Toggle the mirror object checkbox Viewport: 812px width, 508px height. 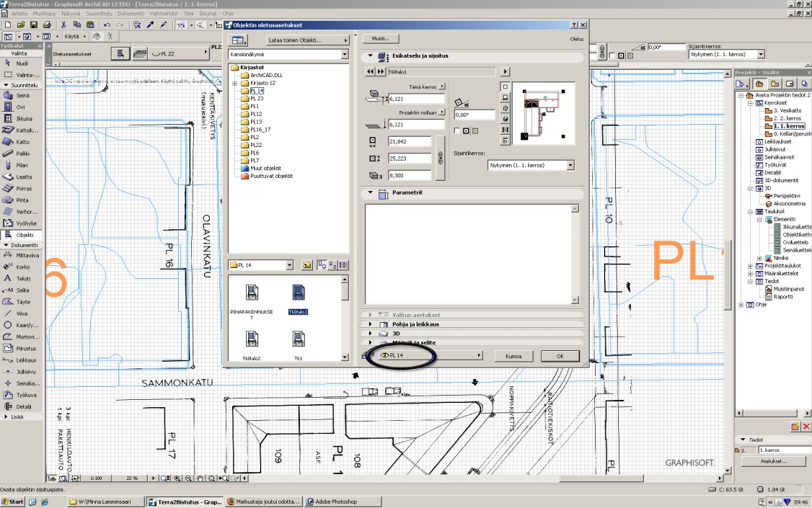456,131
